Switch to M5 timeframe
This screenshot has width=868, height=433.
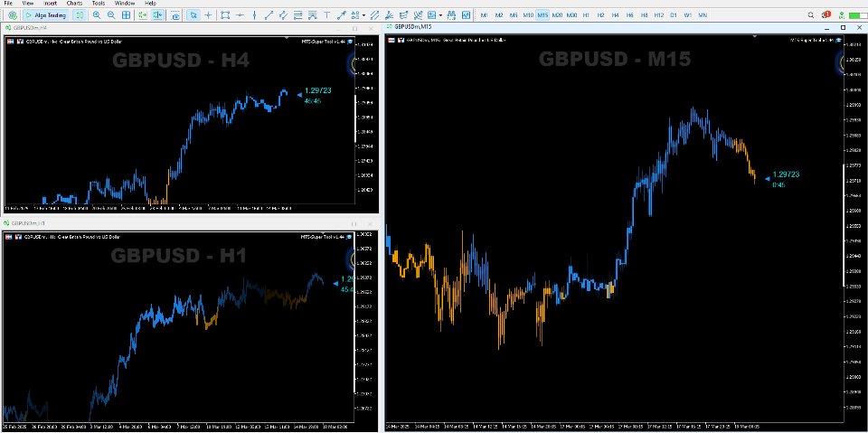[514, 15]
